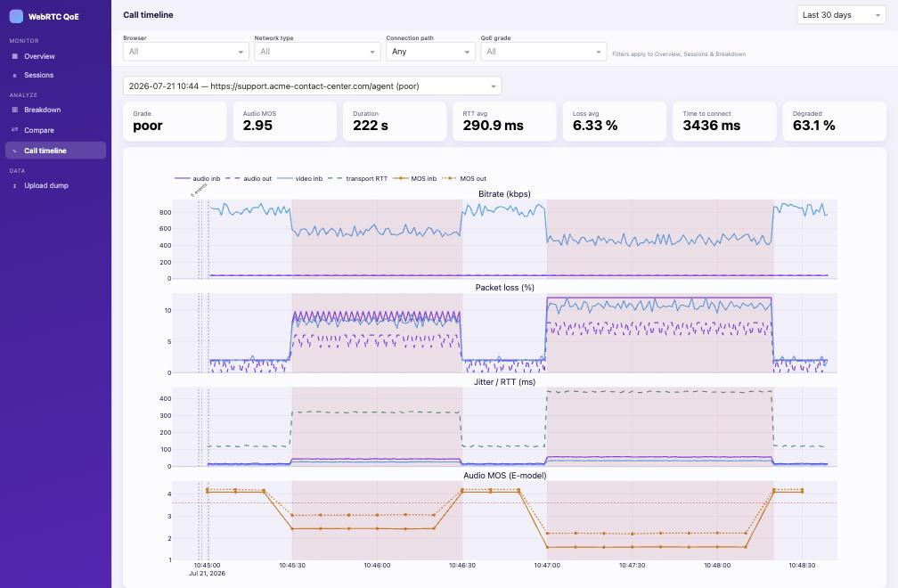Toggle the audio out legend series
The height and width of the screenshot is (588, 898).
[249, 179]
